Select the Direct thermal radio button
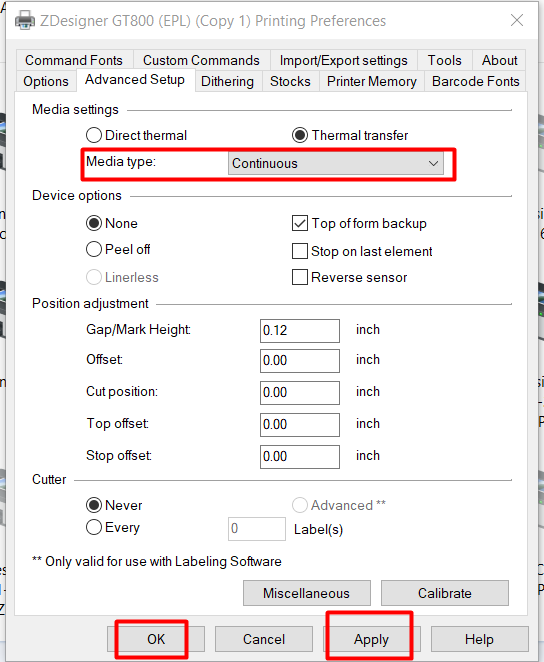 pos(94,136)
